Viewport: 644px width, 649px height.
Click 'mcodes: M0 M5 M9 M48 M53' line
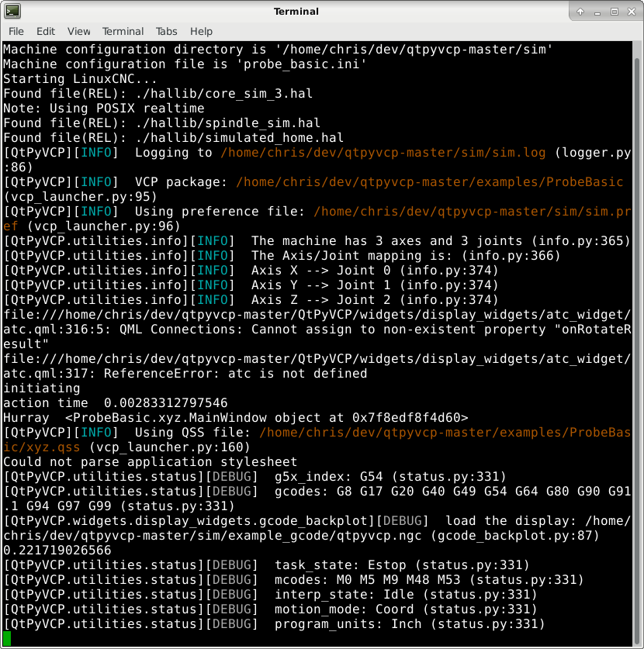[x=293, y=579]
